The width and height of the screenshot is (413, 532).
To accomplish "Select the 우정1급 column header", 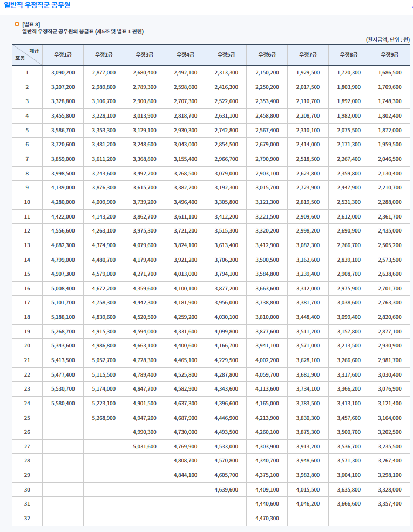I will coord(63,54).
